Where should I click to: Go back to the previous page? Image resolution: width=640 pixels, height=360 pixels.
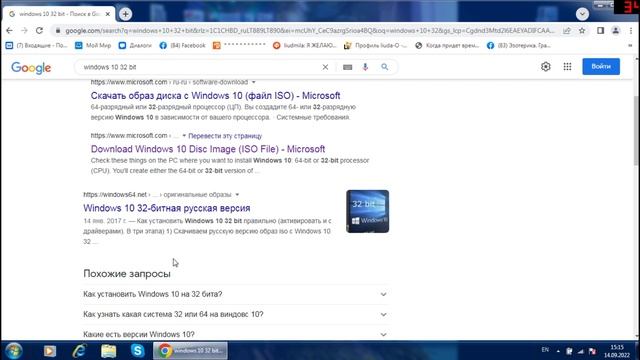[9, 31]
